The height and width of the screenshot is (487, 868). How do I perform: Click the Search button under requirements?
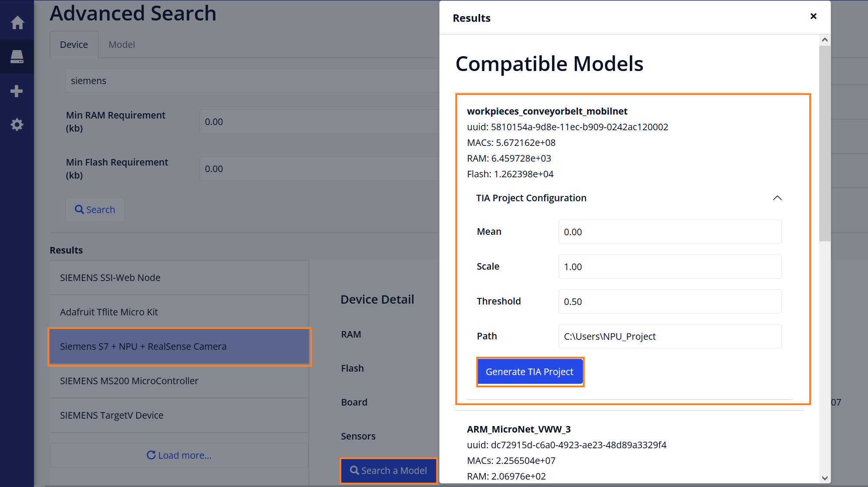[x=95, y=210]
